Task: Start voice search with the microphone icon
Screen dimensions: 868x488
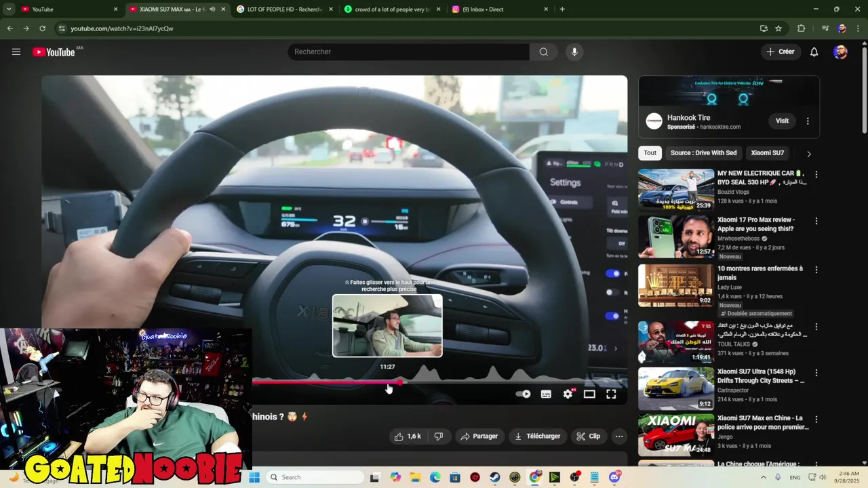Action: (574, 52)
